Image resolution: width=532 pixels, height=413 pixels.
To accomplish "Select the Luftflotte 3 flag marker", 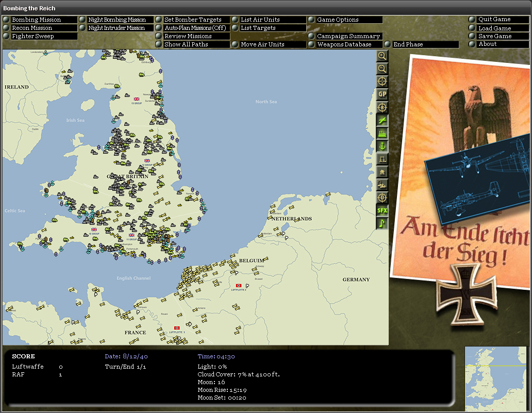I will [176, 328].
